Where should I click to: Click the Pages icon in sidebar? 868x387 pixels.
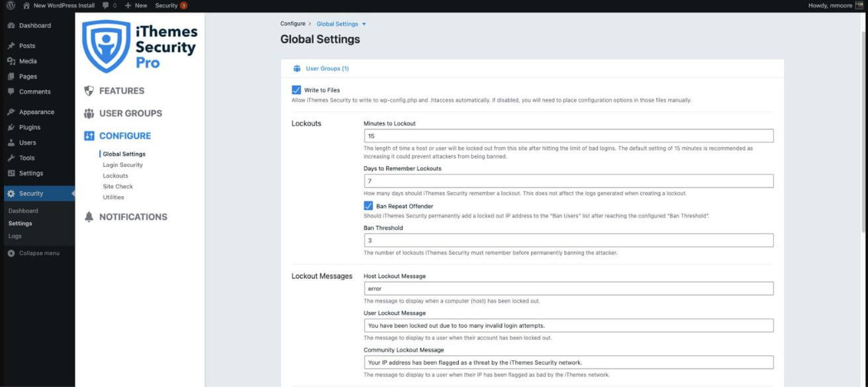click(11, 76)
